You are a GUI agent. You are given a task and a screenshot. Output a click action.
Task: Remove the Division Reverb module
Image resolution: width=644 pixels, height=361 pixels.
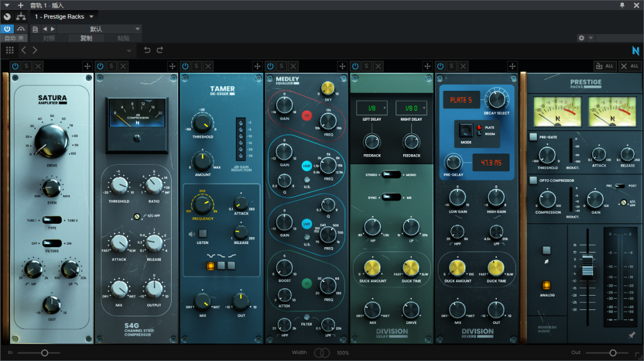pyautogui.click(x=464, y=66)
